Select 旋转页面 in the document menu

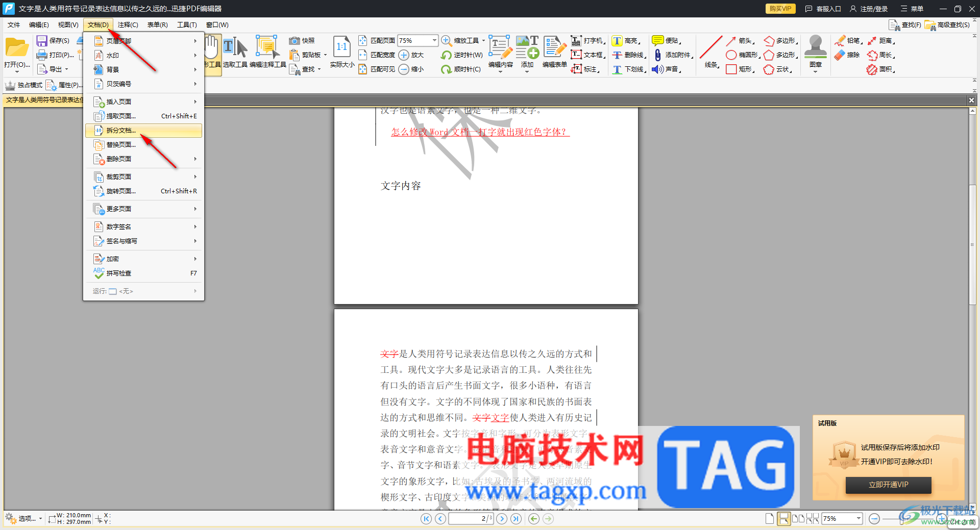pyautogui.click(x=144, y=191)
